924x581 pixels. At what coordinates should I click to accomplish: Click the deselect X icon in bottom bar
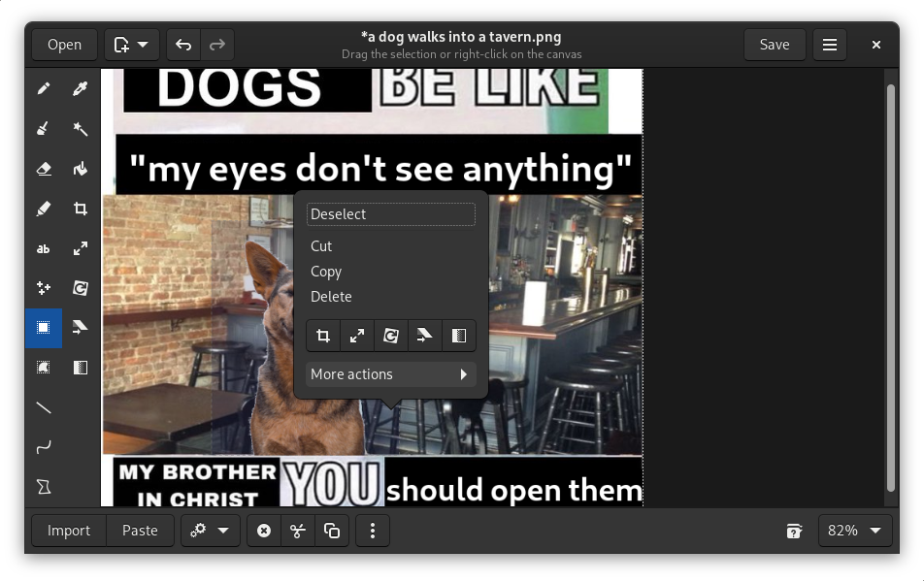[x=263, y=531]
